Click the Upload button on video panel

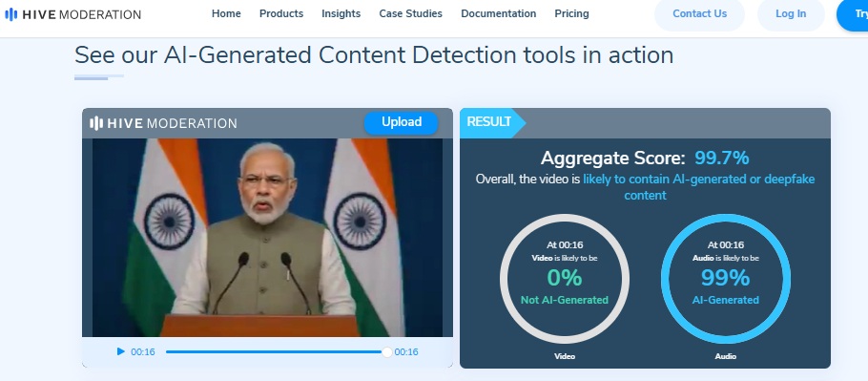coord(401,122)
